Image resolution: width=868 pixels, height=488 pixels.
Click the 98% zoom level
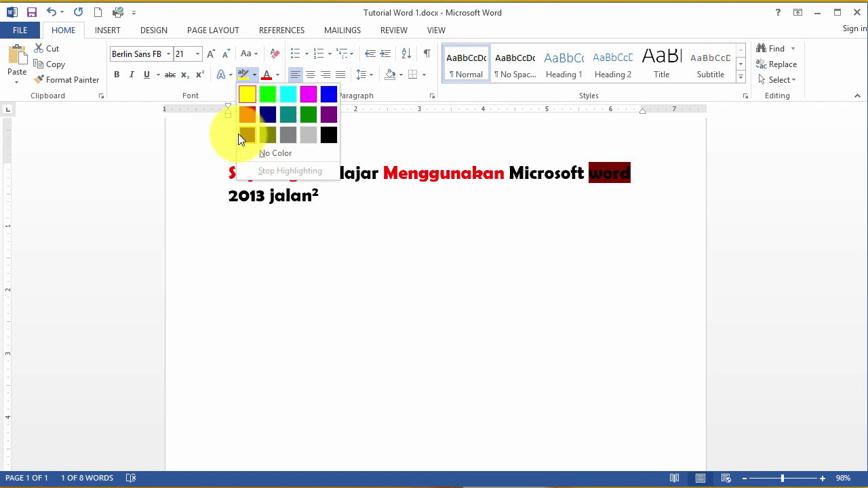[843, 478]
